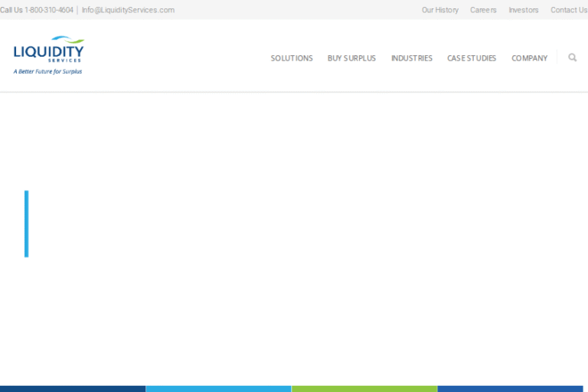Open the Our History link

pos(440,10)
